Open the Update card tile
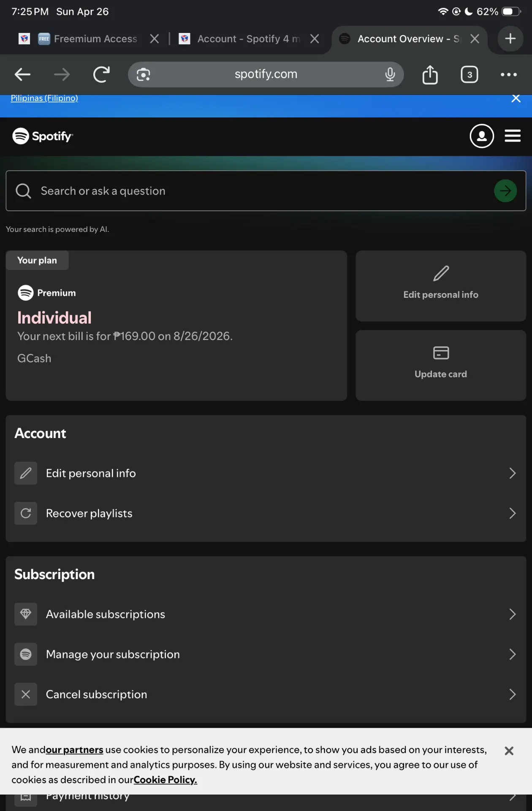The image size is (532, 811). click(x=441, y=365)
